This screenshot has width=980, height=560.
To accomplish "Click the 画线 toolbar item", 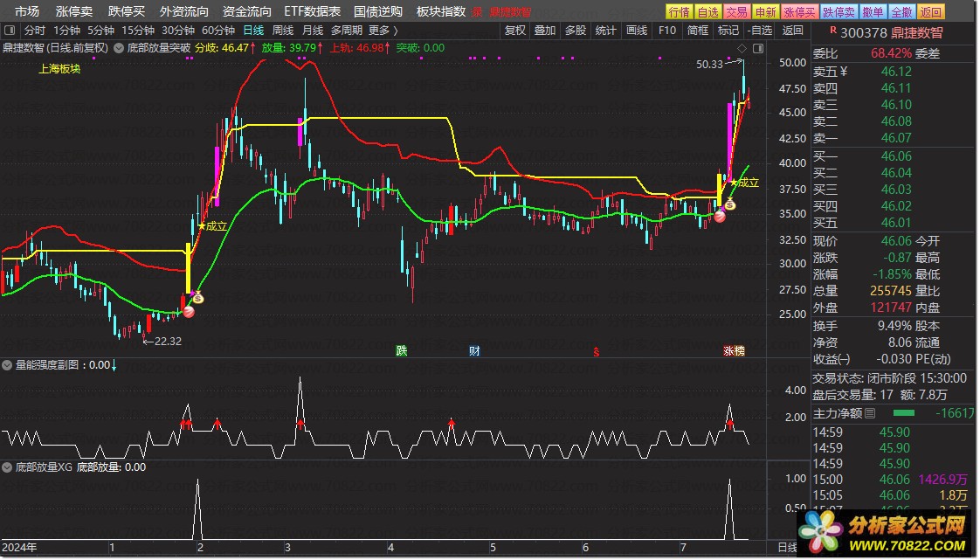I will point(636,30).
